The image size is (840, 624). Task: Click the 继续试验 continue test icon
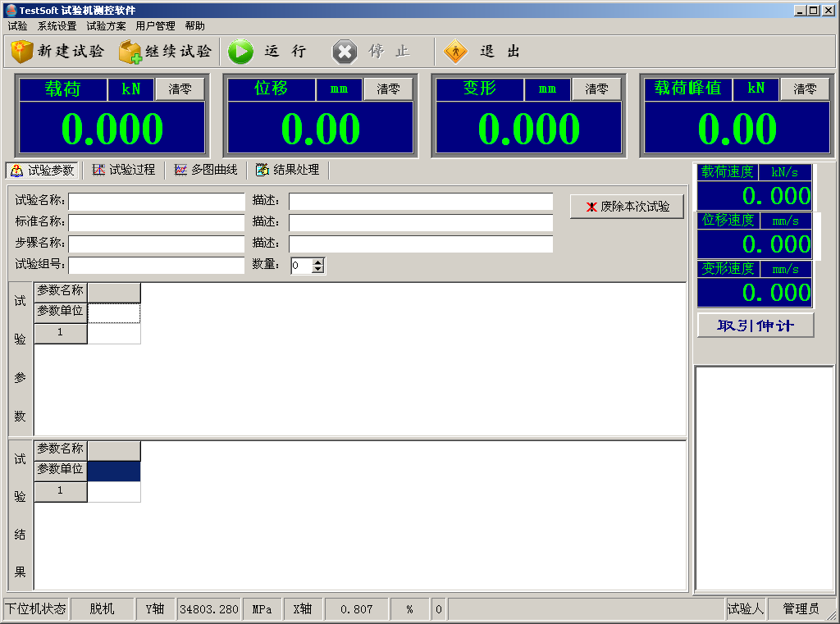coord(130,52)
